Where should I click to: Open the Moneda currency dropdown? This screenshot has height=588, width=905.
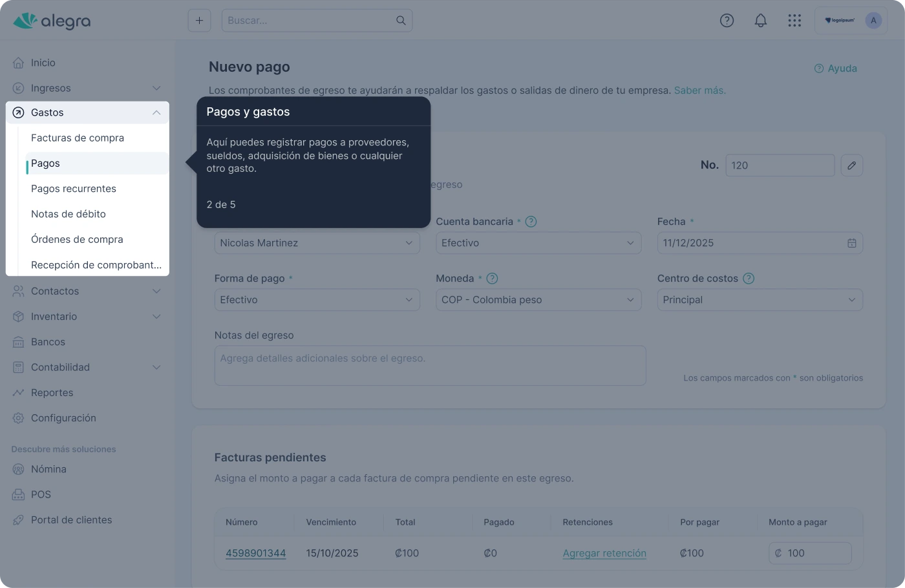pos(538,300)
